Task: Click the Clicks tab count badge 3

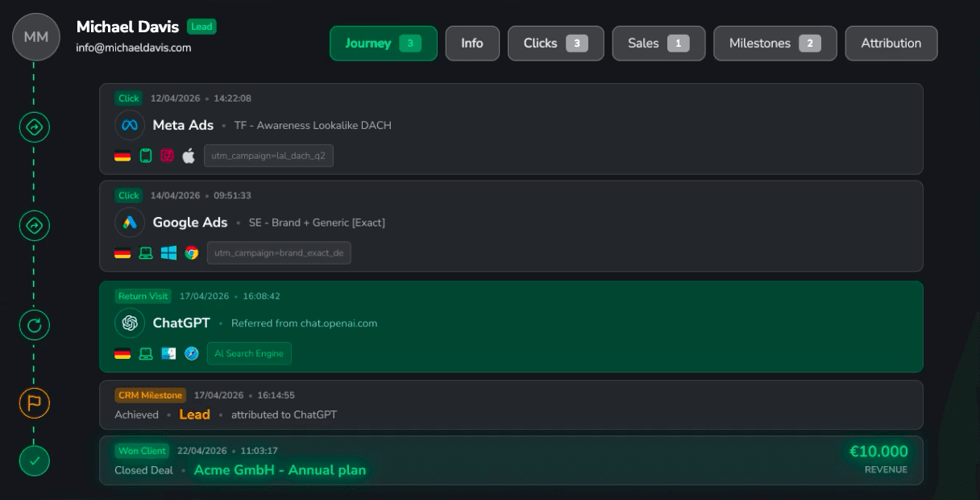Action: tap(576, 44)
